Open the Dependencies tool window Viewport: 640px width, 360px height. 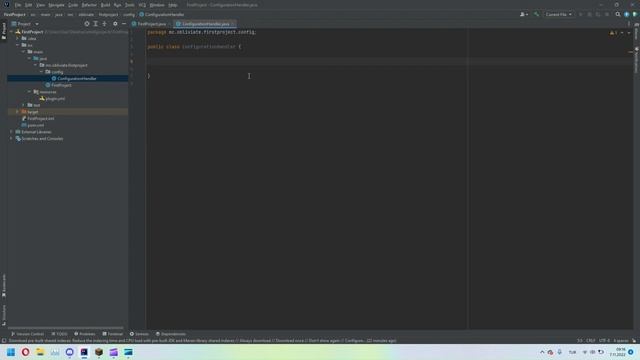tap(171, 334)
